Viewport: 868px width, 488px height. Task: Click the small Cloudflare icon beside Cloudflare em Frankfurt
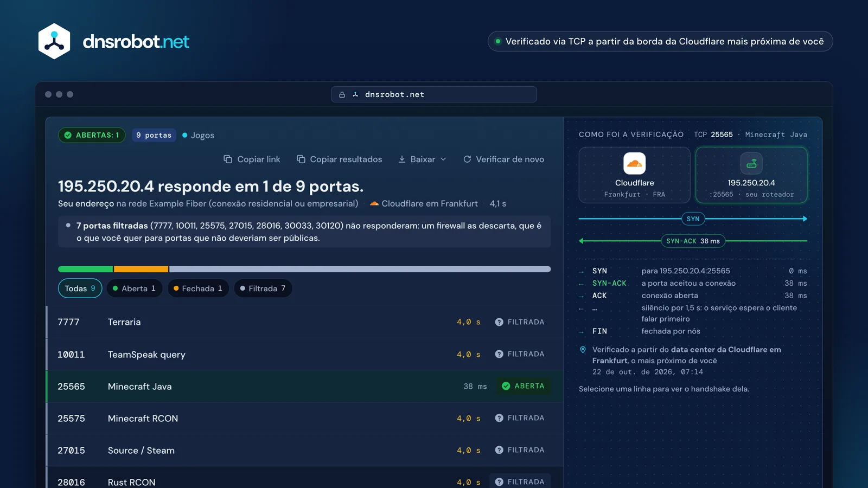click(374, 204)
